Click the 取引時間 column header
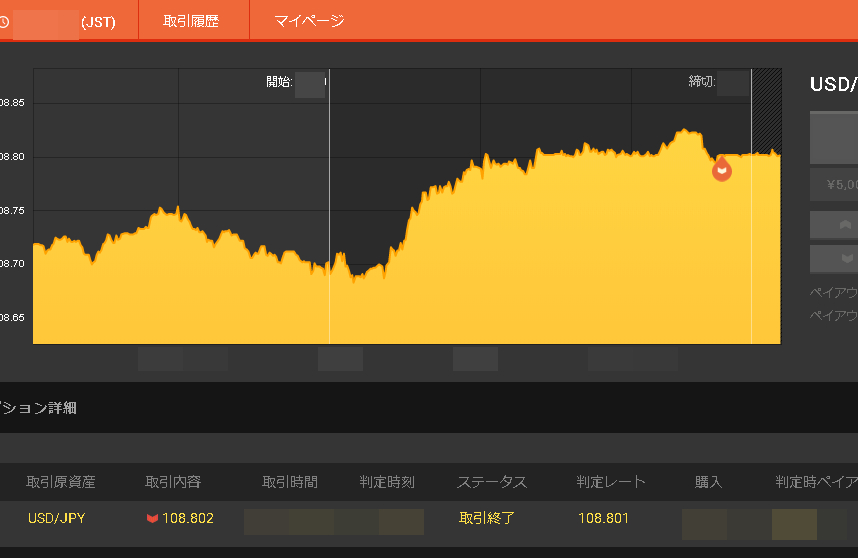This screenshot has width=858, height=558. click(x=290, y=482)
